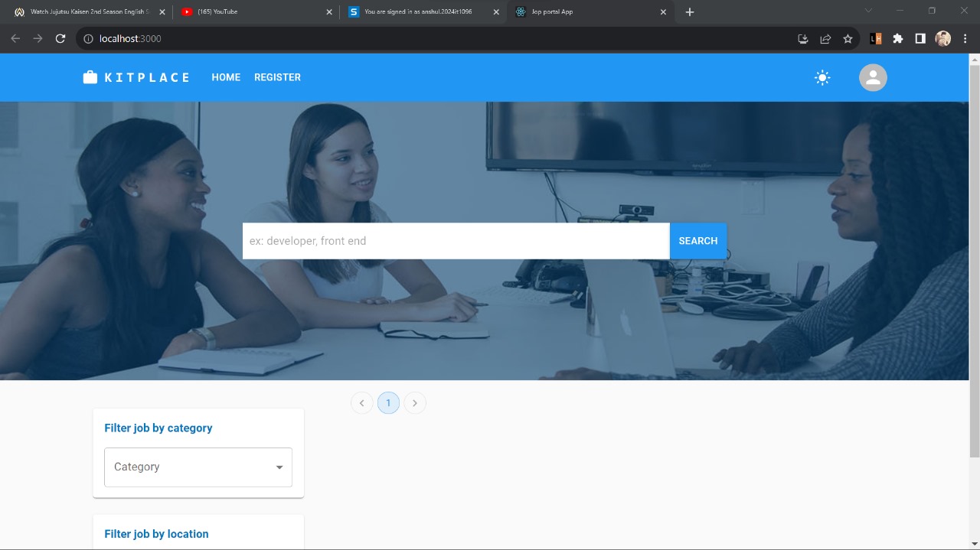The width and height of the screenshot is (980, 550).
Task: Click the Share this page icon
Action: 825,39
